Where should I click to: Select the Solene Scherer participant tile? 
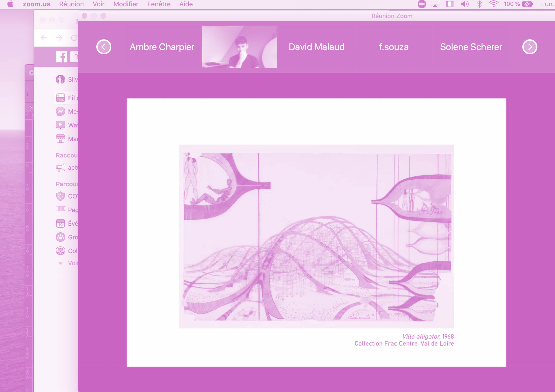click(x=471, y=47)
